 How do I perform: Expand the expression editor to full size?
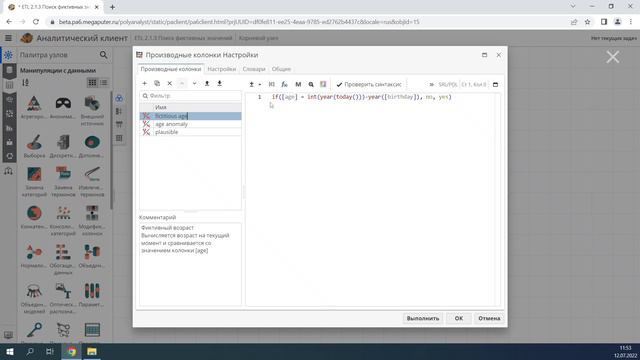click(x=496, y=84)
